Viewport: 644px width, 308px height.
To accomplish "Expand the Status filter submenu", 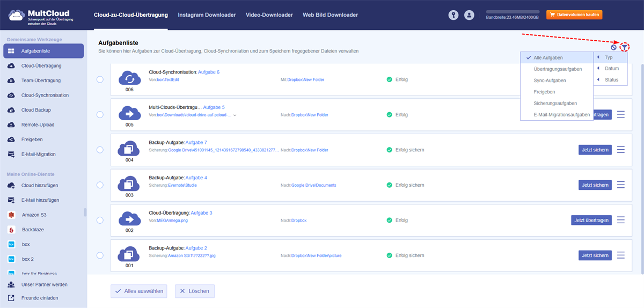I will tap(611, 80).
